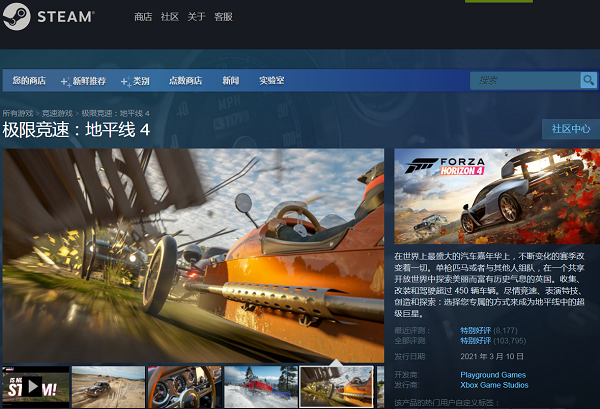600x409 pixels.
Task: Click the magnifier search icon
Action: (589, 80)
